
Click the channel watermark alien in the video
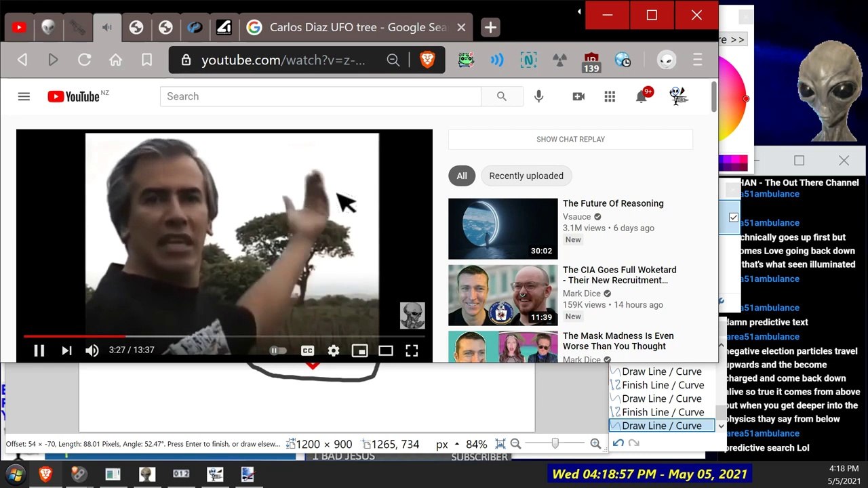click(x=412, y=316)
